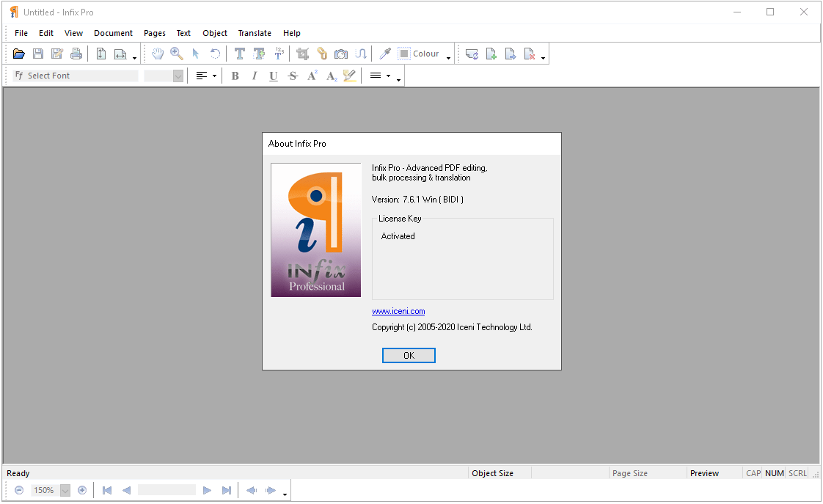Select the Text edit tool
This screenshot has width=823, height=504.
click(239, 54)
